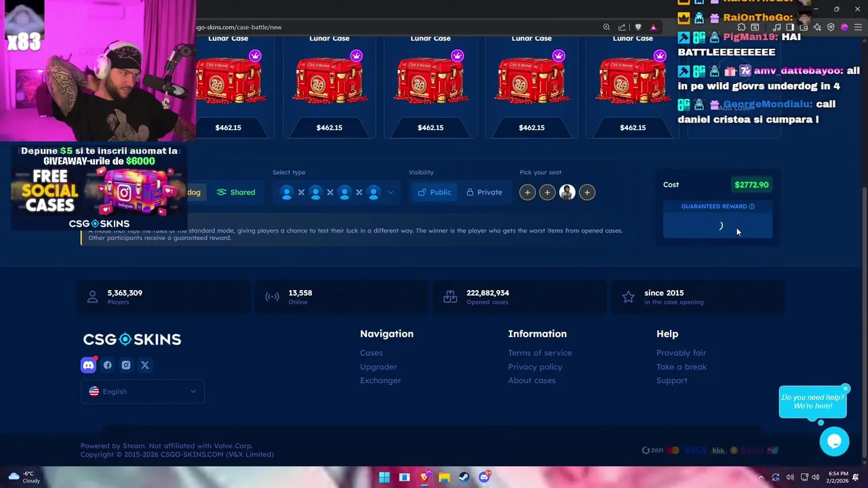Open the Privacy policy link
This screenshot has height=488, width=868.
pyautogui.click(x=535, y=367)
